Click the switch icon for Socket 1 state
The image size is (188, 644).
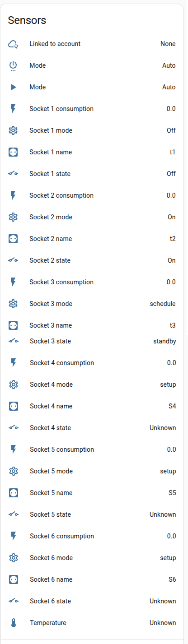[x=13, y=174]
